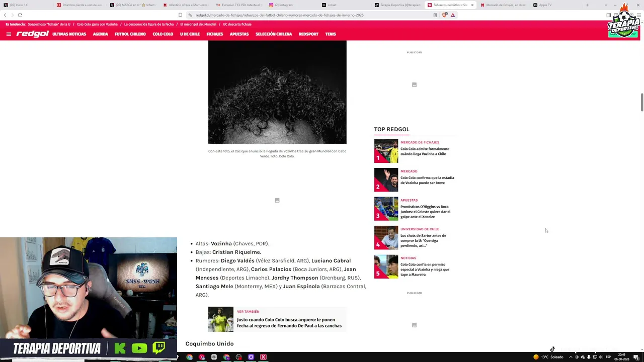
Task: Open the FICHAJES section
Action: pos(214,34)
